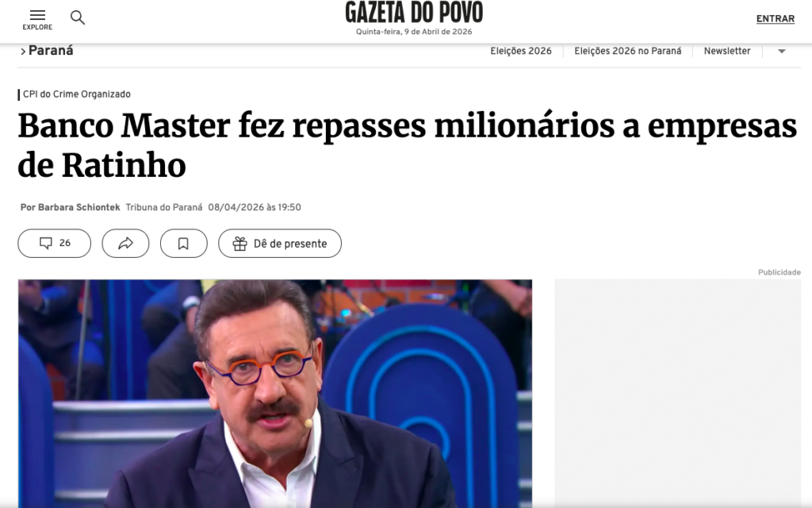Viewport: 812px width, 508px height.
Task: Click the Publicidade ad placeholder
Action: 677,394
